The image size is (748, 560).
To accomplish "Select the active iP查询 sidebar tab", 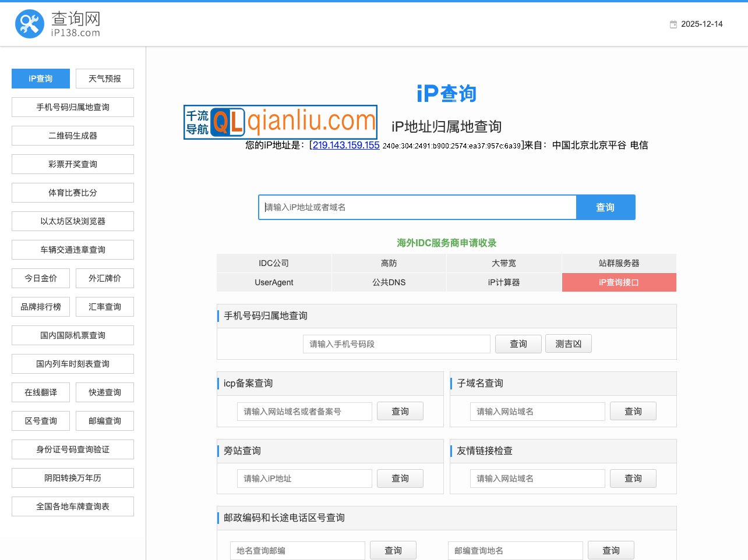I will [40, 78].
